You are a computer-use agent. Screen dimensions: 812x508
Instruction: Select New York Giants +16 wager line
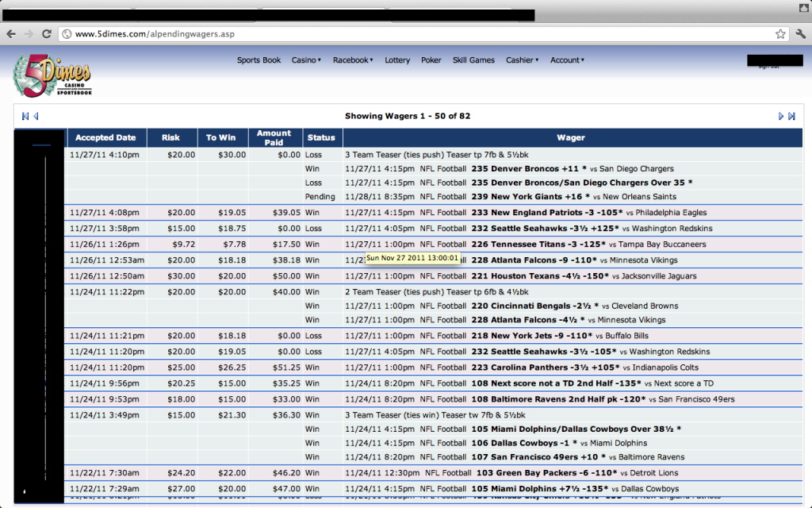[x=511, y=197]
